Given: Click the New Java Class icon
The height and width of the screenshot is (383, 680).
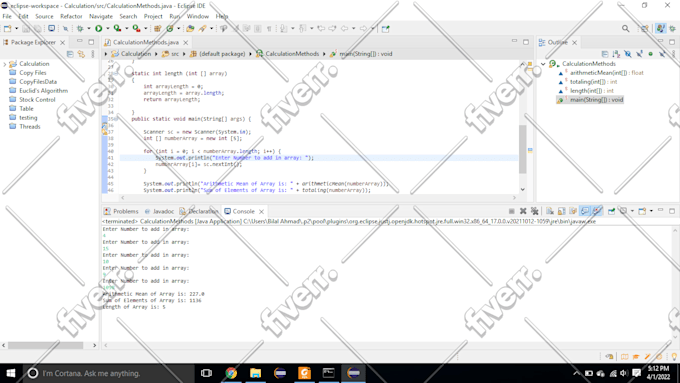Looking at the screenshot, I should pos(170,28).
